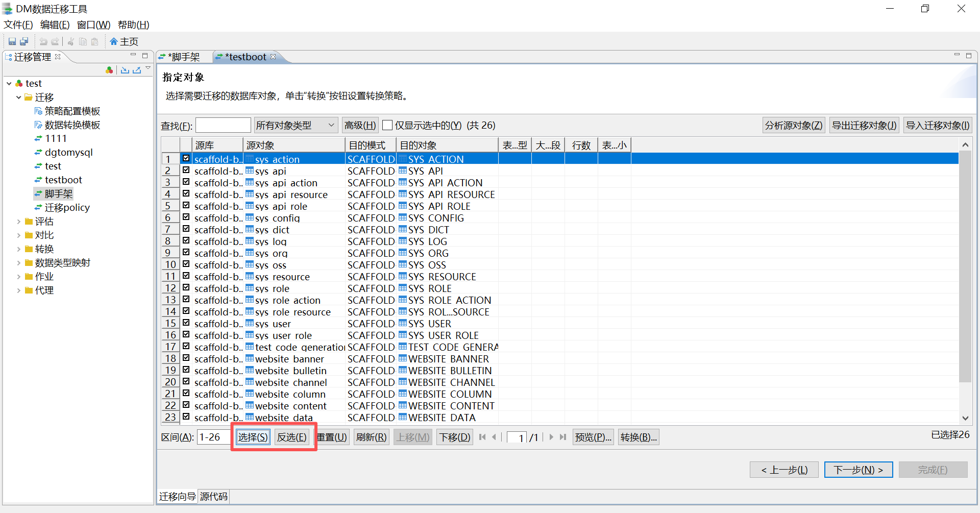The height and width of the screenshot is (513, 980).
Task: Maximize the 迁移管理 panel
Action: (145, 55)
